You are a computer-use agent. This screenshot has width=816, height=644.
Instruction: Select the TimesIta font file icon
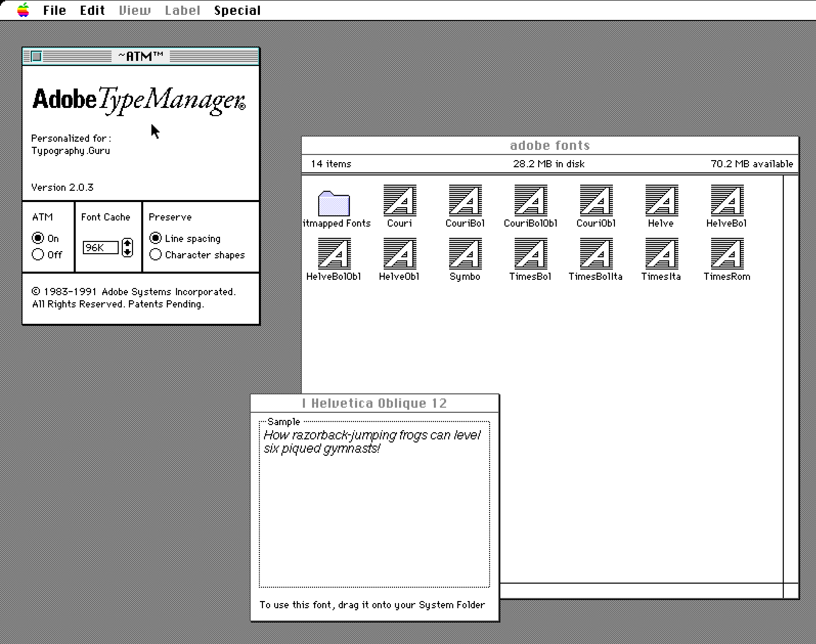(661, 253)
